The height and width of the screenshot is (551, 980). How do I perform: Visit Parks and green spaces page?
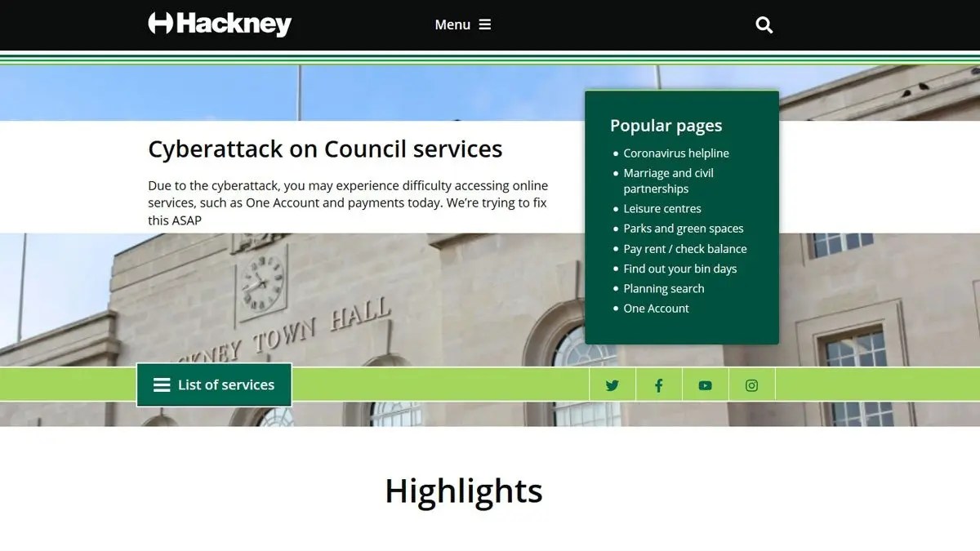[x=684, y=229]
